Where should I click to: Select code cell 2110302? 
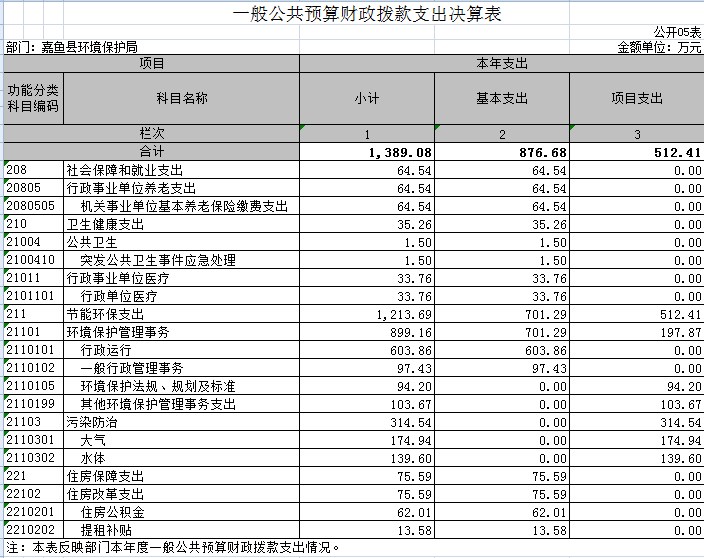pyautogui.click(x=34, y=457)
